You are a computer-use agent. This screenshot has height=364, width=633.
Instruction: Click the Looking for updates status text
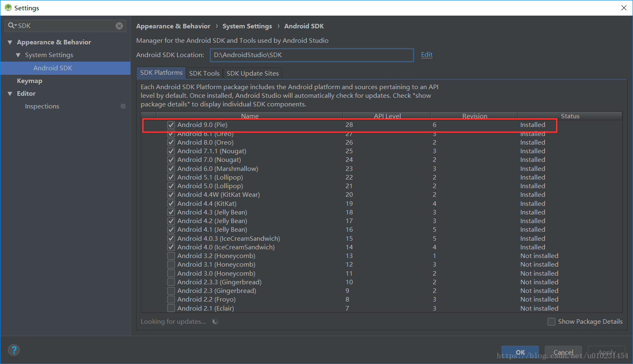coord(173,322)
